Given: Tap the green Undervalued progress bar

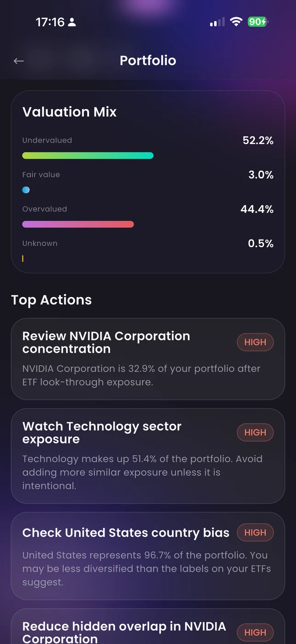Looking at the screenshot, I should pos(88,156).
